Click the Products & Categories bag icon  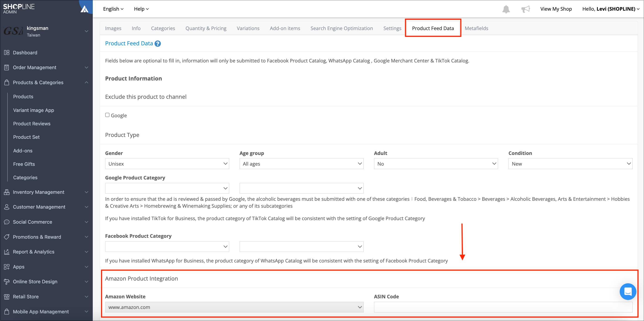(7, 82)
